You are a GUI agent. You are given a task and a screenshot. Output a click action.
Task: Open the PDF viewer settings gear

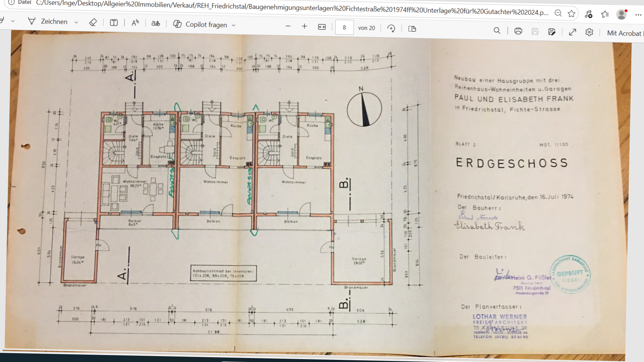(589, 32)
